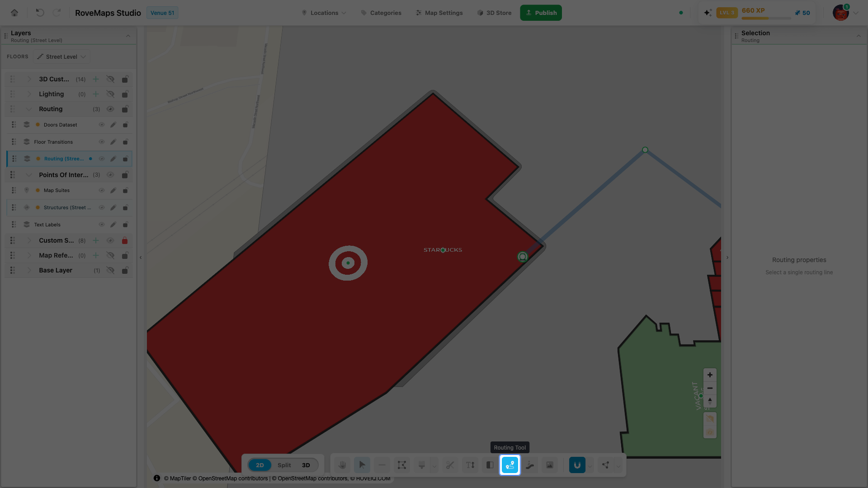Click the Venue 51 badge
The image size is (868, 488).
tap(162, 13)
